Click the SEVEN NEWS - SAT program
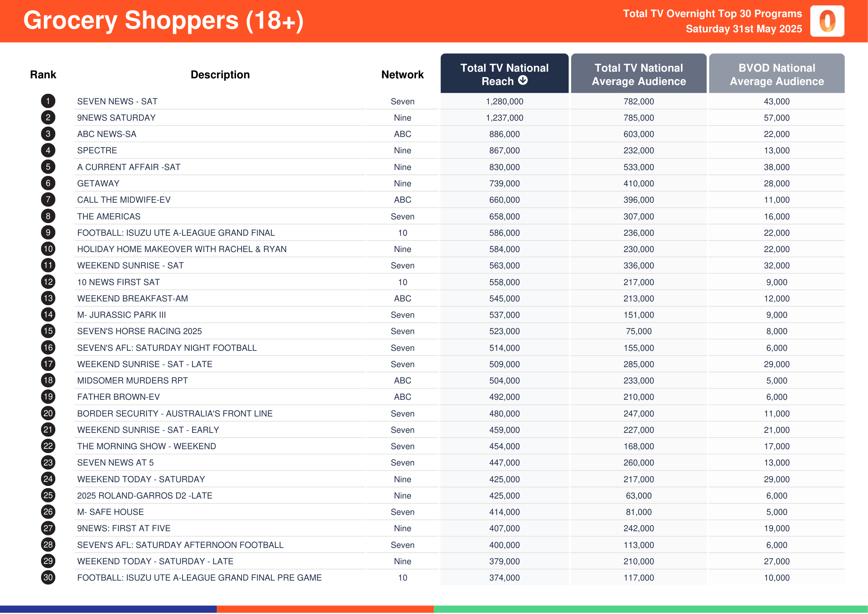 click(117, 101)
